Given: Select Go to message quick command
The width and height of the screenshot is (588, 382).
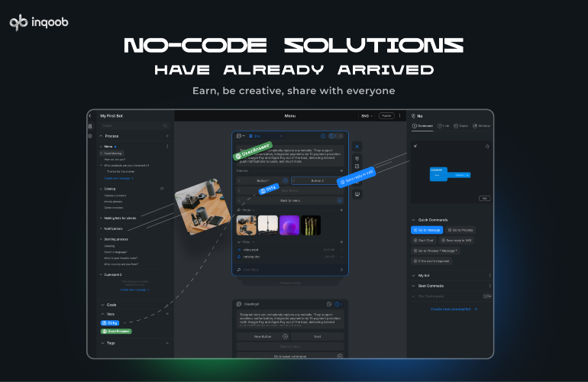Looking at the screenshot, I should pyautogui.click(x=427, y=230).
